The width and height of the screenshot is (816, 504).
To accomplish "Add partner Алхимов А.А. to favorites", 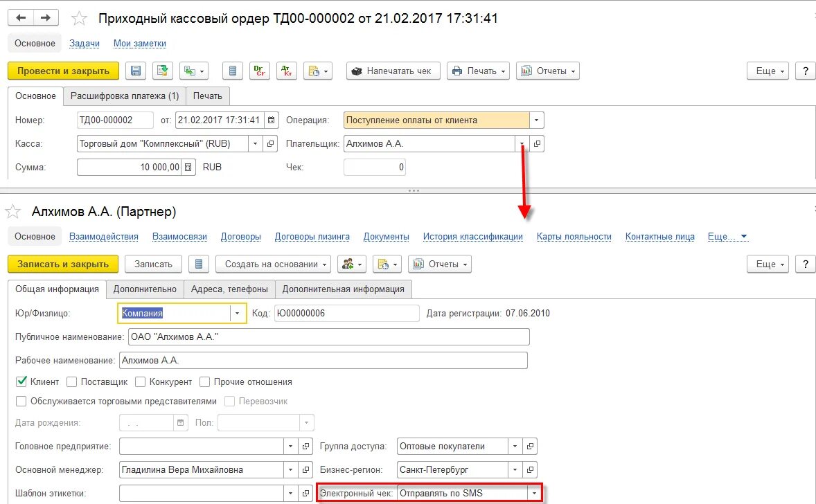I will pos(12,212).
